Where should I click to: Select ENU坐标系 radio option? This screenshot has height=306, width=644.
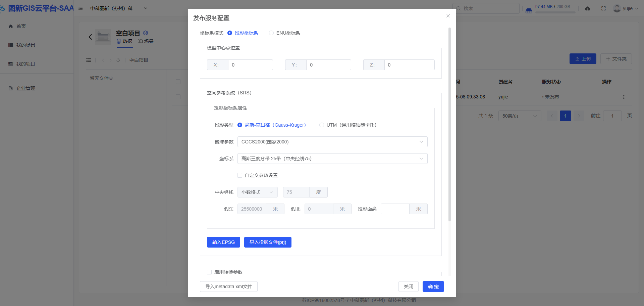[271, 33]
